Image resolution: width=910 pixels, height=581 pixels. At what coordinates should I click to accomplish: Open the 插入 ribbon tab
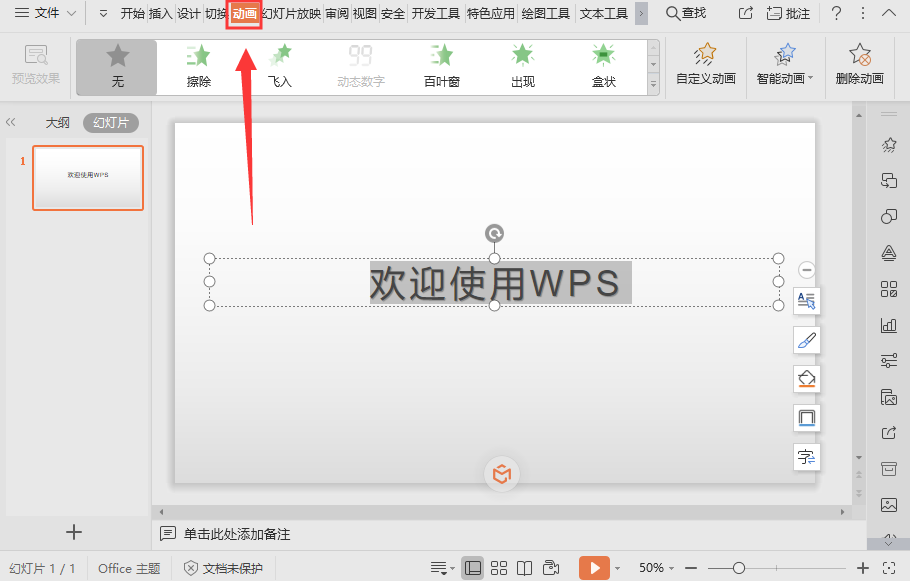[160, 13]
